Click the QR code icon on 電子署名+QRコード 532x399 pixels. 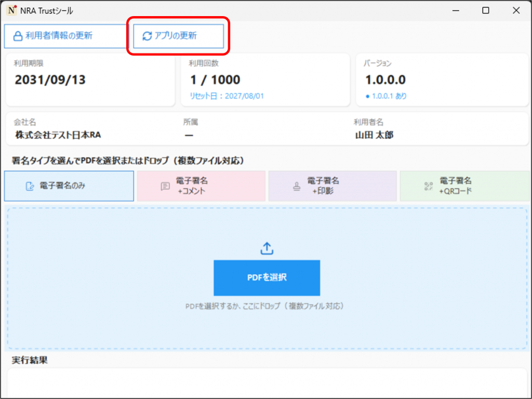[x=429, y=186]
